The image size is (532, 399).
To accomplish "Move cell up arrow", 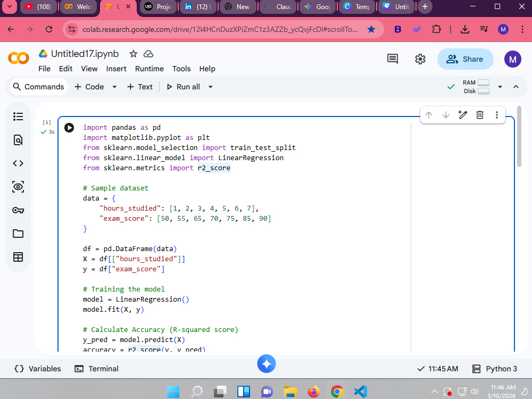I will coord(428,115).
